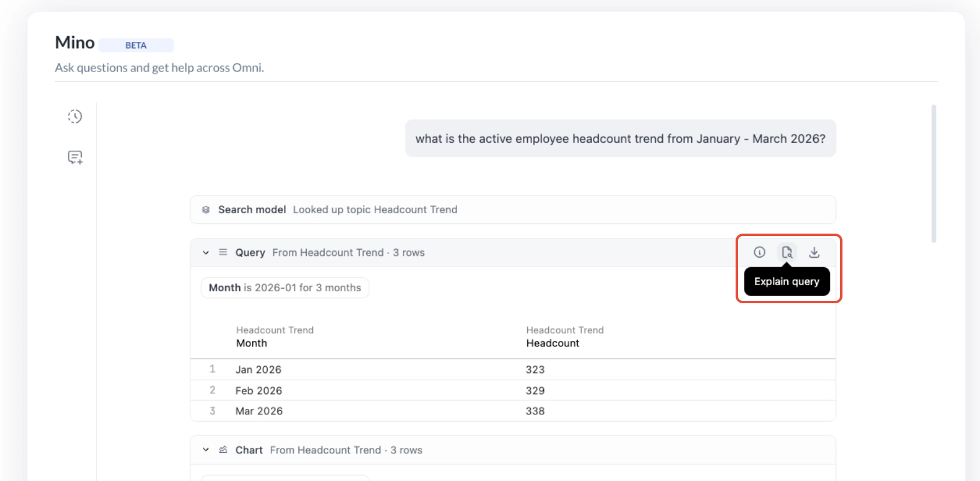Click the Chart block icon
This screenshot has height=481, width=980.
pyautogui.click(x=223, y=450)
